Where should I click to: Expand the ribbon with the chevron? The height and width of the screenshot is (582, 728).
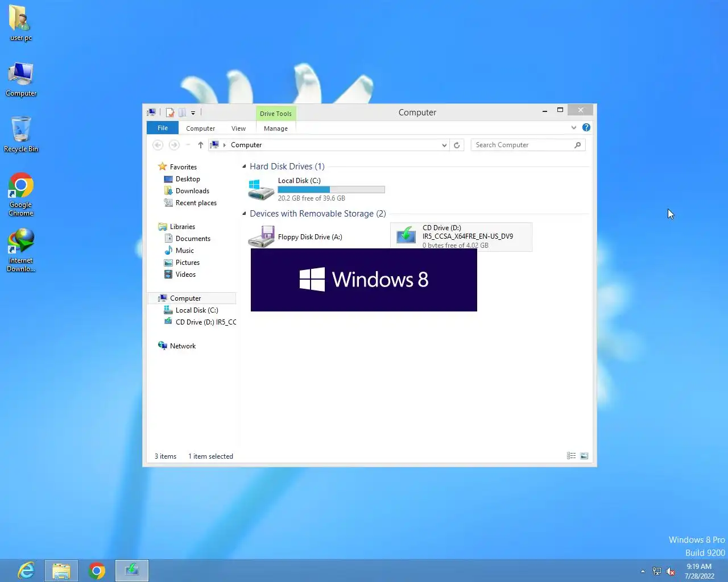(x=573, y=128)
